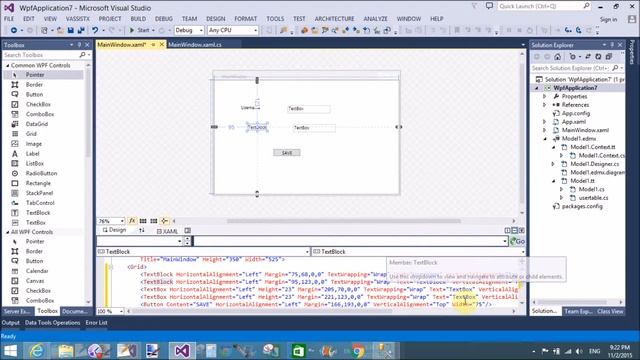
Task: Toggle the Solution Explorer auto-hide pin
Action: click(x=612, y=45)
